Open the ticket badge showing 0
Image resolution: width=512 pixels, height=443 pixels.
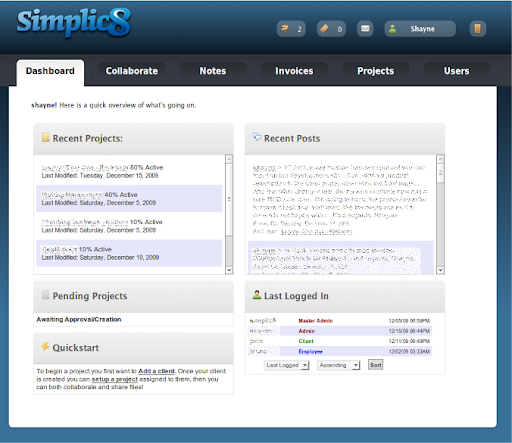point(331,29)
